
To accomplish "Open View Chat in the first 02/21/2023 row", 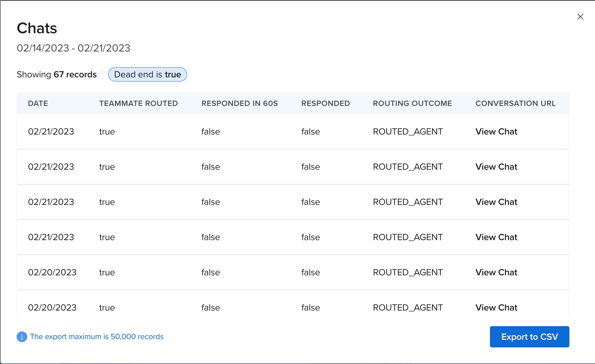I will click(x=496, y=132).
